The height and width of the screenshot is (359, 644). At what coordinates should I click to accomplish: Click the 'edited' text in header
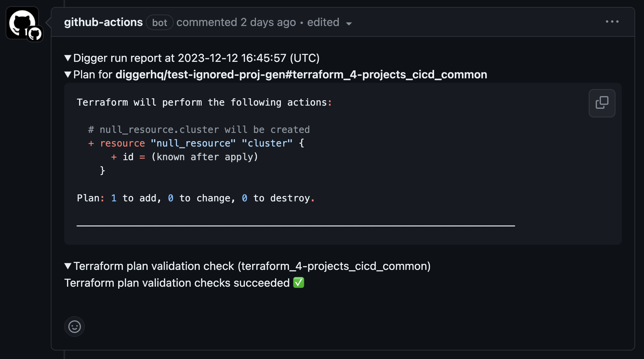click(323, 22)
